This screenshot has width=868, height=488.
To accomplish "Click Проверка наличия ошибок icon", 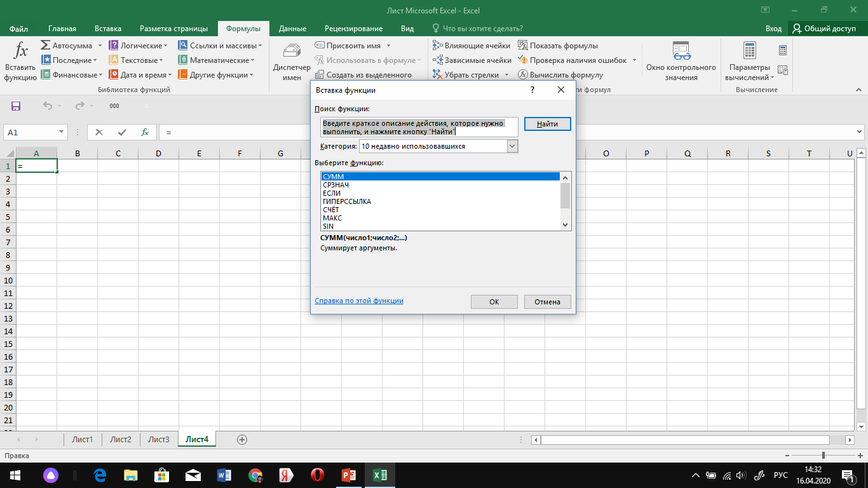I will point(523,60).
